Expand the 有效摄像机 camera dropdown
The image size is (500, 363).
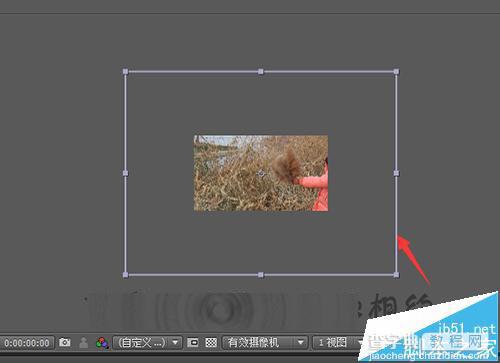(x=264, y=342)
